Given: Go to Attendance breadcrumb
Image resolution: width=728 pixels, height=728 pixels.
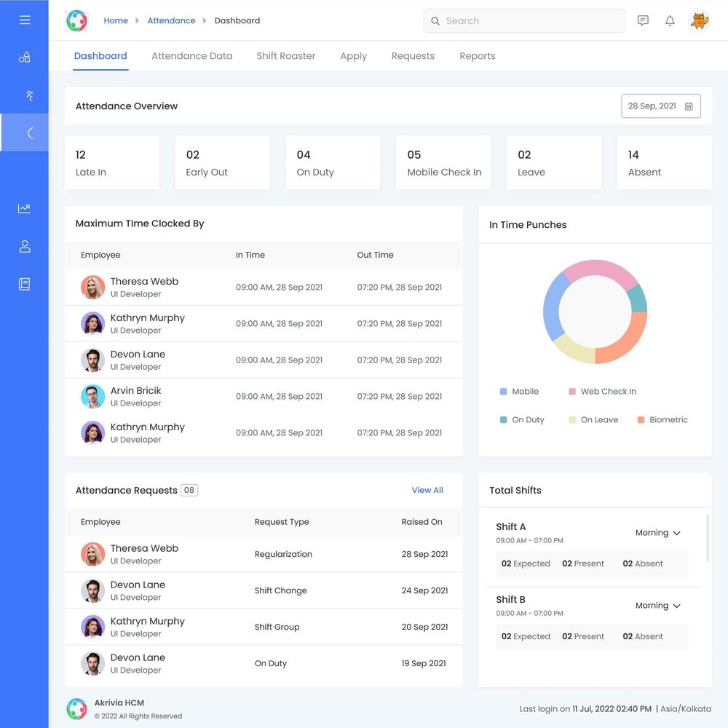Looking at the screenshot, I should click(x=171, y=20).
